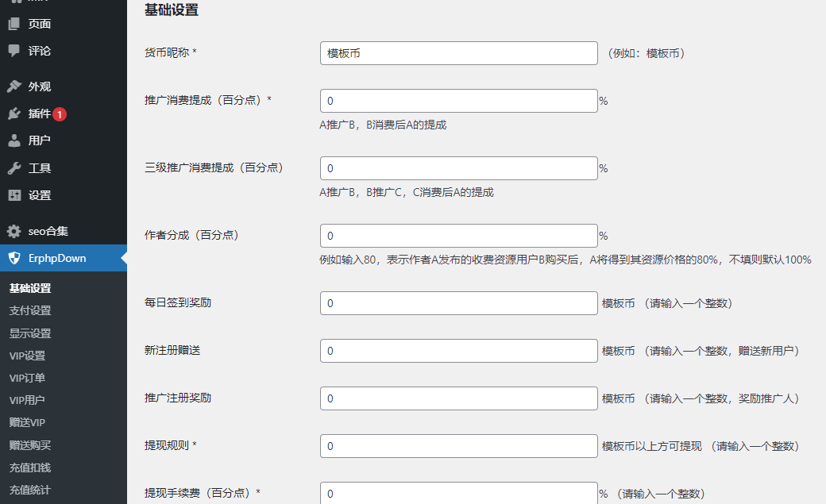Focus the 作者分成 percentage input
826x504 pixels.
click(x=458, y=236)
